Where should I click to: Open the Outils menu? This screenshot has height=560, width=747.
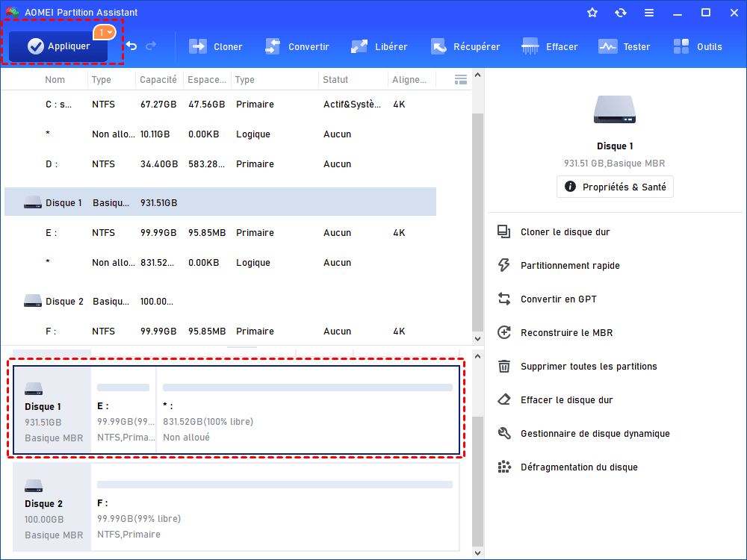[698, 46]
